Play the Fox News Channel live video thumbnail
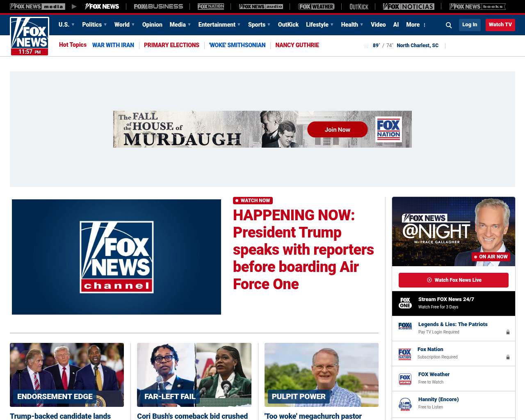Image resolution: width=525 pixels, height=420 pixels. click(x=116, y=257)
